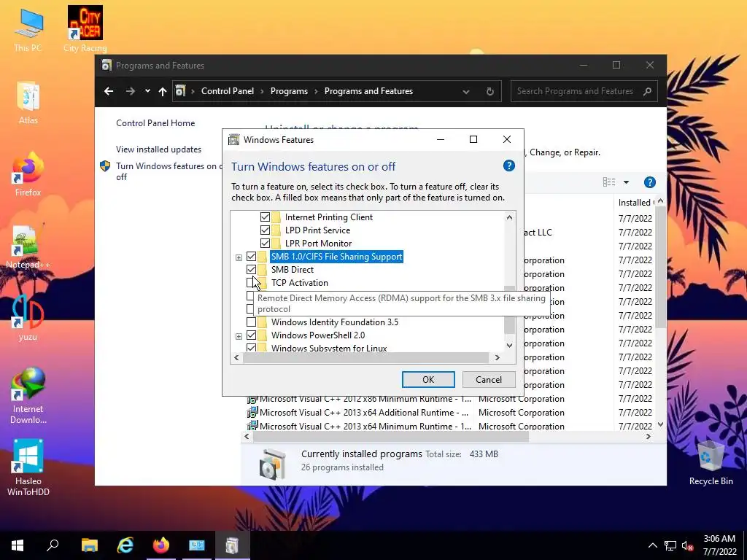Click the programs list horizontal scrollbar

[391, 437]
